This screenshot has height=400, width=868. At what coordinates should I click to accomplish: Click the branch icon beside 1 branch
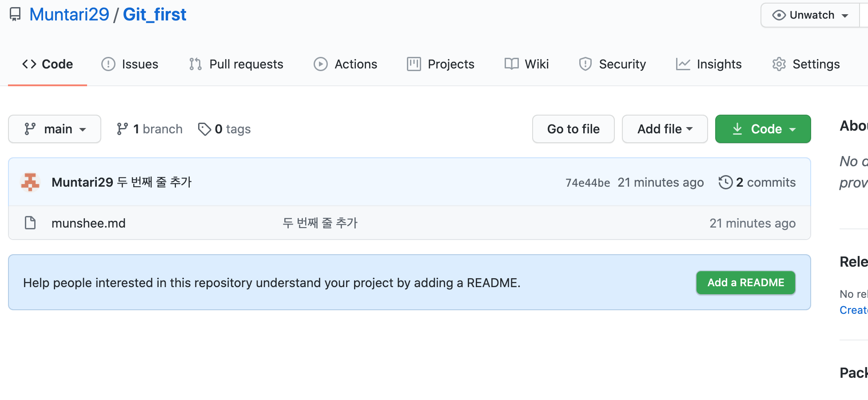pyautogui.click(x=122, y=129)
